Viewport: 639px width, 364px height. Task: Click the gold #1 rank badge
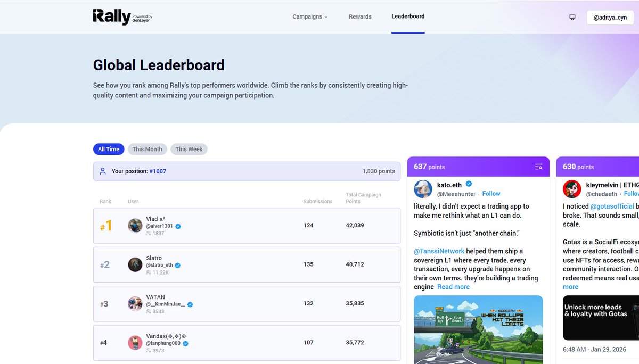(x=106, y=226)
